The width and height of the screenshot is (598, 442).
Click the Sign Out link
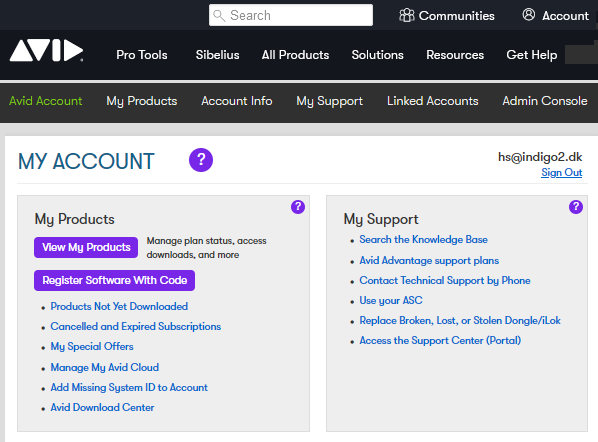[x=562, y=172]
